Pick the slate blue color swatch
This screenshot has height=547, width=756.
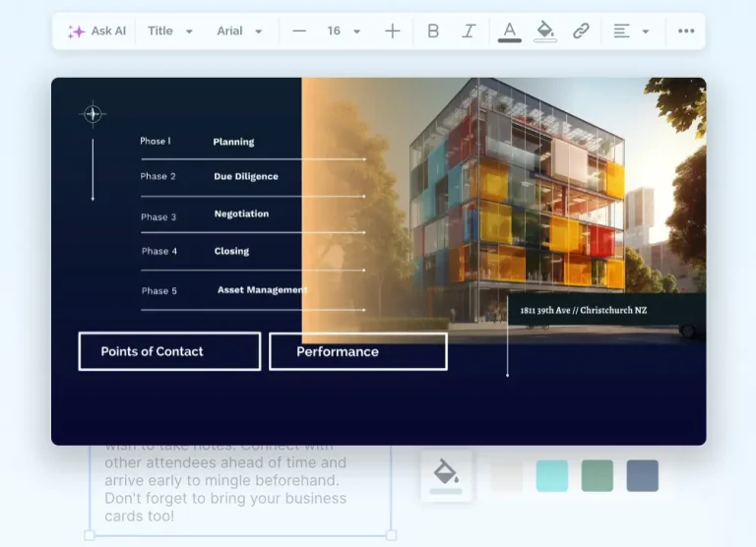pos(643,475)
